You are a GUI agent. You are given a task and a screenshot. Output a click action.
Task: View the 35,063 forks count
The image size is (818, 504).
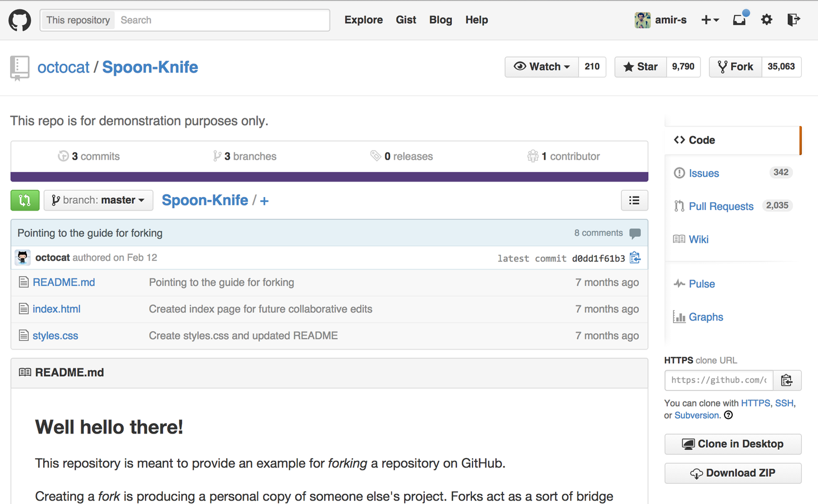click(x=781, y=67)
